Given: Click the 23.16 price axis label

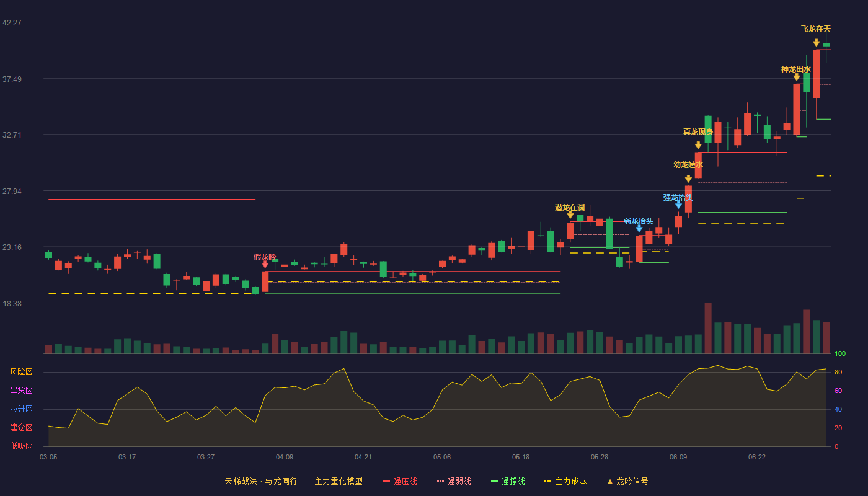Looking at the screenshot, I should 12,247.
